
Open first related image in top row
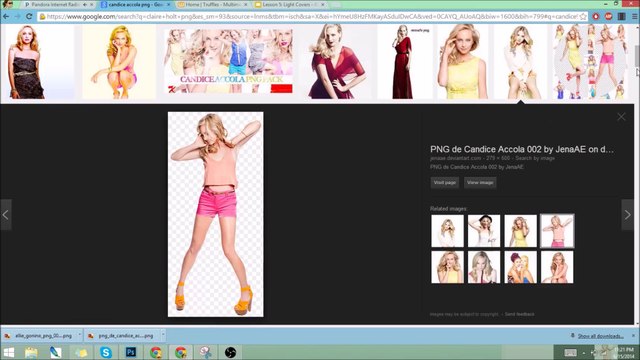447,231
